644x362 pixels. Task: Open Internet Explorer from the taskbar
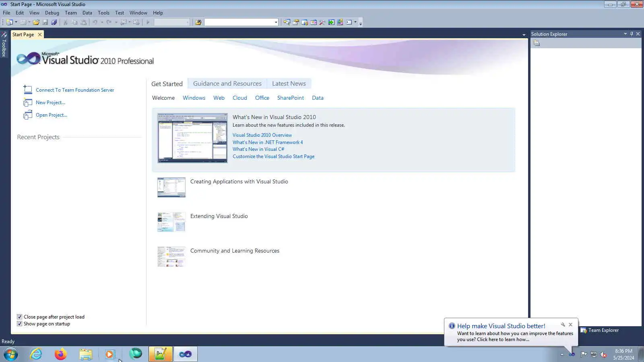36,354
